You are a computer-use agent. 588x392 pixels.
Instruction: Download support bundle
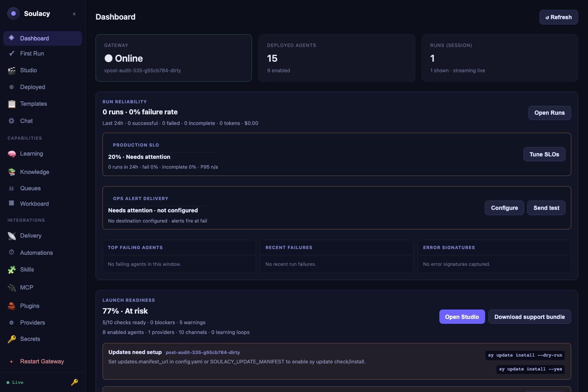530,317
